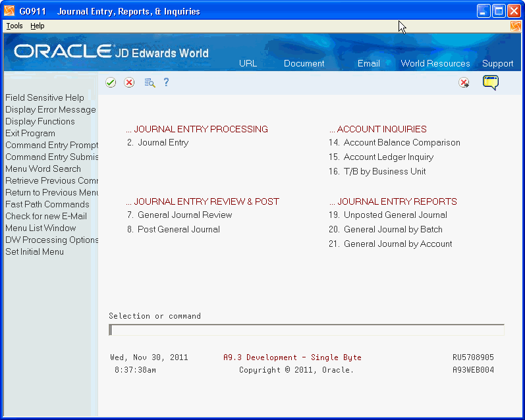The height and width of the screenshot is (420, 525).
Task: Click the Journal Entry Processing heading
Action: tap(197, 129)
